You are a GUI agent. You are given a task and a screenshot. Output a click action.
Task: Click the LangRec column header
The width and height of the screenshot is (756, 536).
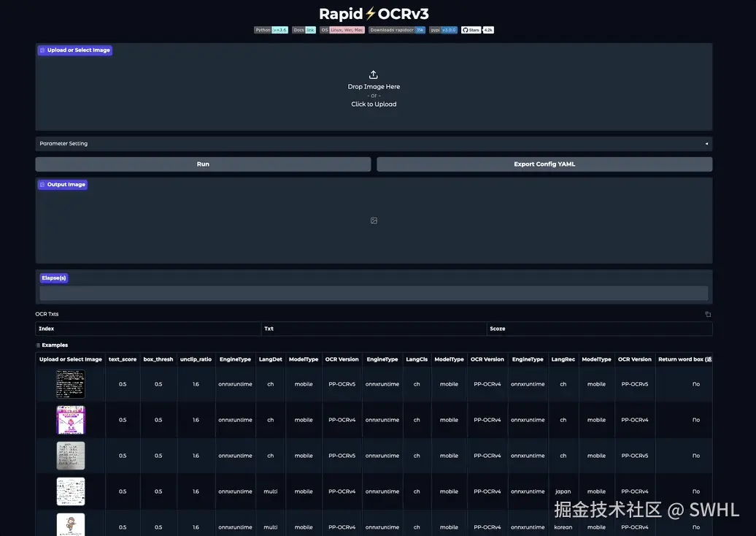pyautogui.click(x=563, y=359)
